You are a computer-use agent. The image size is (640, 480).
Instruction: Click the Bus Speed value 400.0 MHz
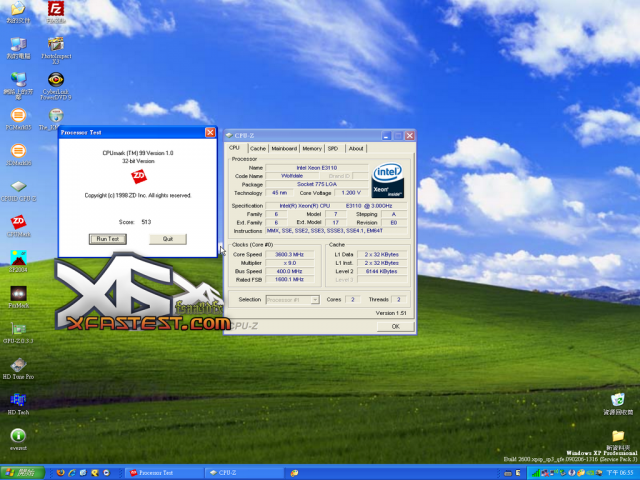[289, 271]
